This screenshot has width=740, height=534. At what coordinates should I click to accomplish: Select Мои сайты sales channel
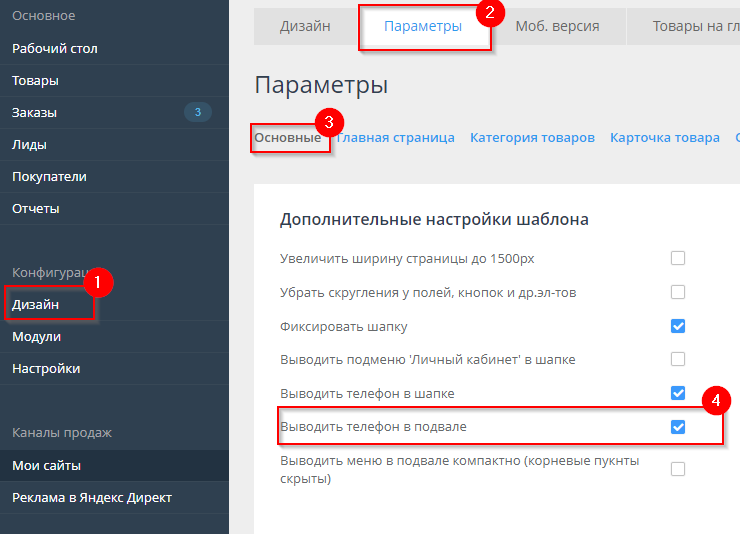click(46, 465)
